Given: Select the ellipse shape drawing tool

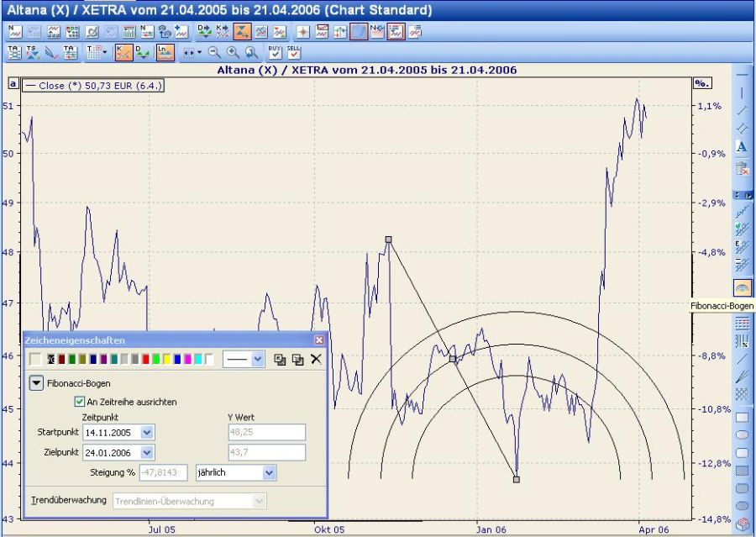Looking at the screenshot, I should 742,434.
